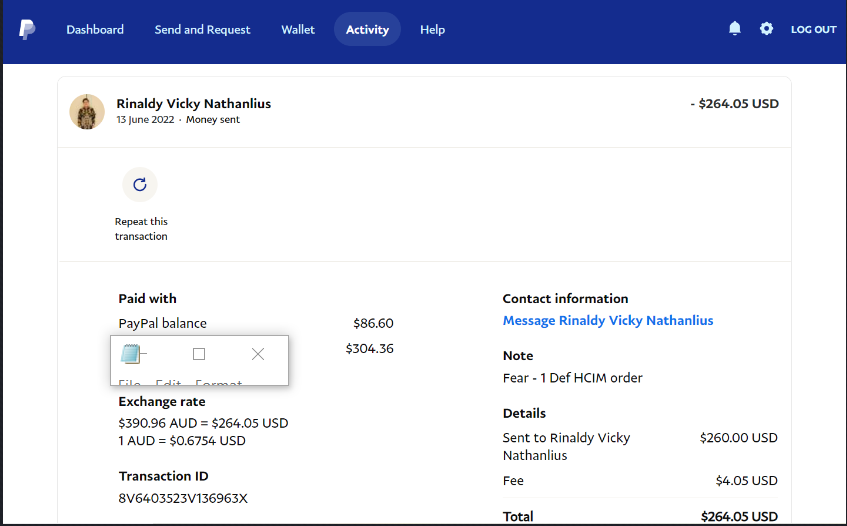
Task: Switch to the Wallet tab
Action: (x=298, y=30)
